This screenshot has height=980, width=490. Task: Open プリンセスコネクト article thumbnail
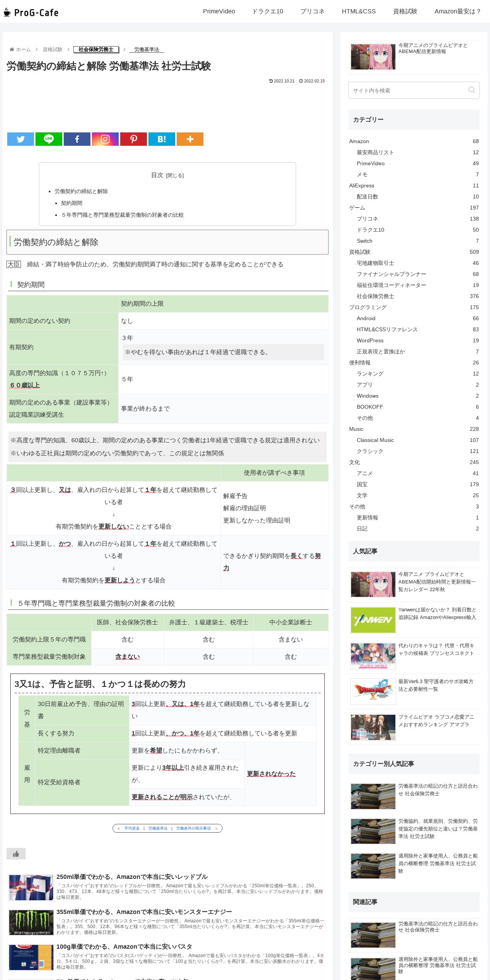coord(373,656)
